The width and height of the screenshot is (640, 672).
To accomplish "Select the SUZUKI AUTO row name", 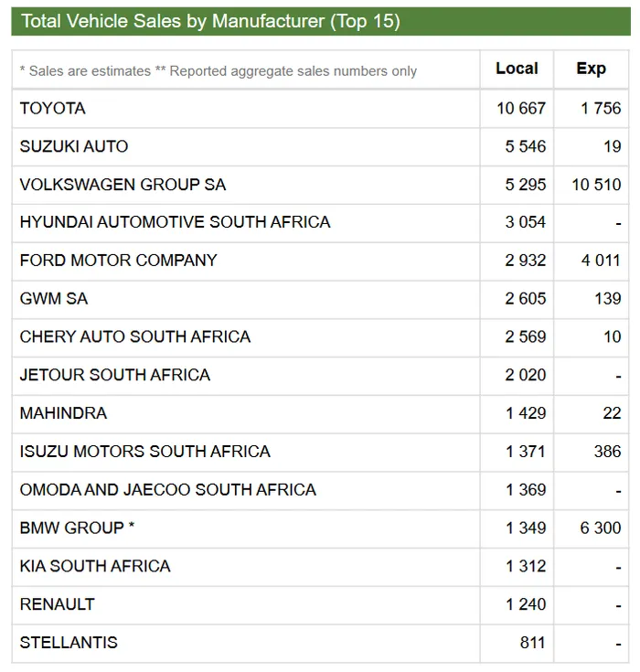I will pos(74,146).
